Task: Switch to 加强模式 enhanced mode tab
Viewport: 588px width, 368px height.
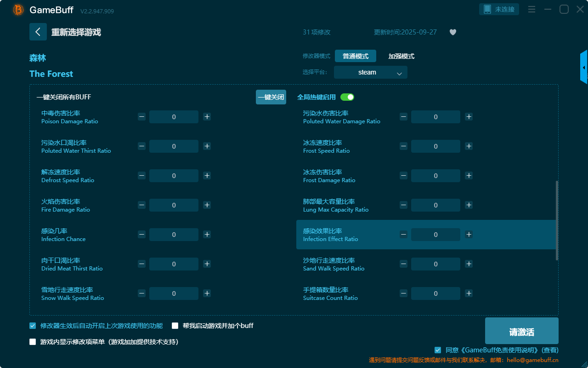Action: [x=401, y=56]
